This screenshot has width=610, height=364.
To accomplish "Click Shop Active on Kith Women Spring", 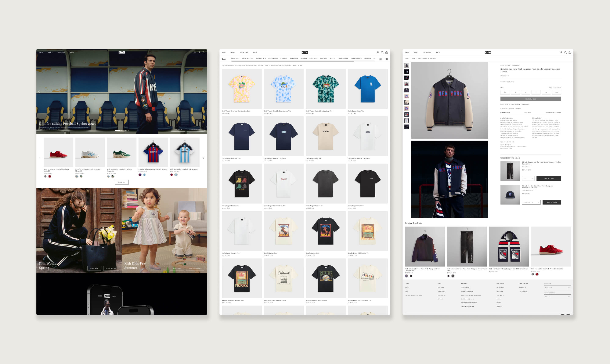I will pos(111,268).
